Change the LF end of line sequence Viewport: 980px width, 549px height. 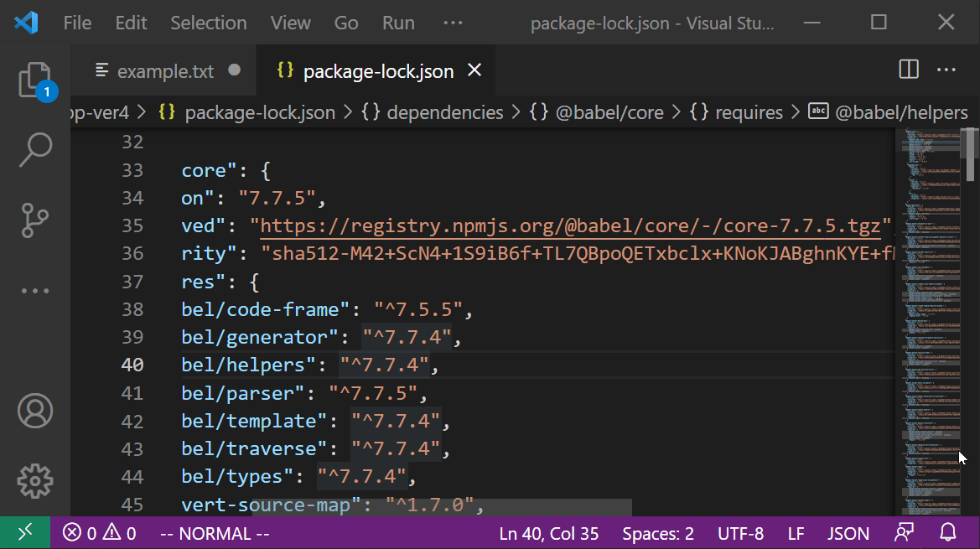click(796, 533)
